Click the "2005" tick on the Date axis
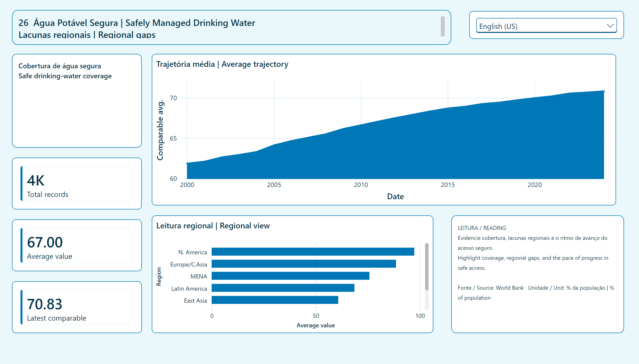This screenshot has width=639, height=364. tap(274, 185)
